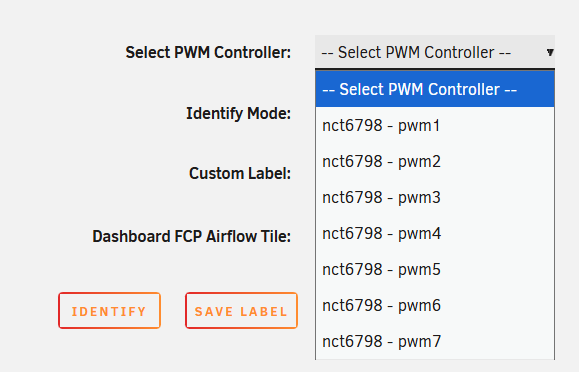
Task: Click the dropdown arrow of PWM Controller select
Action: [x=550, y=52]
